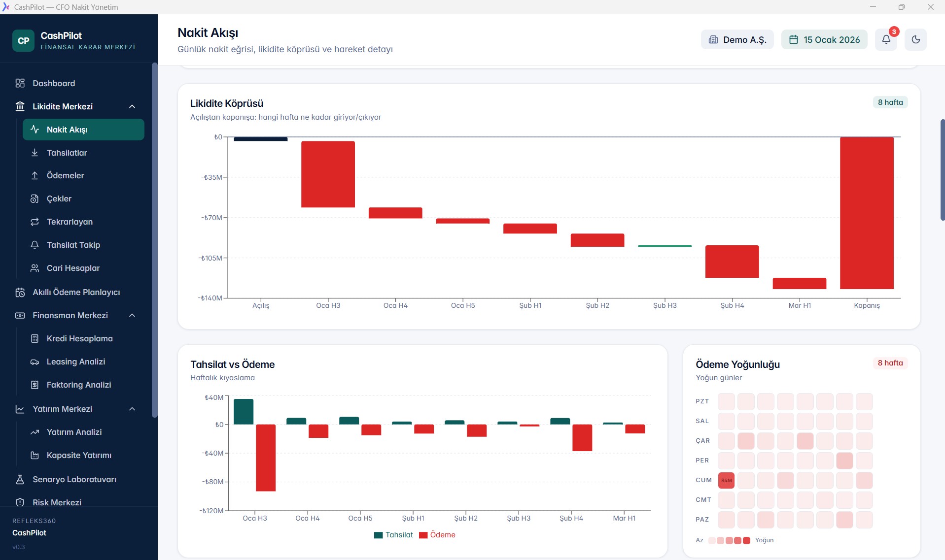The image size is (945, 560).
Task: Click the Çekler icon in sidebar
Action: point(35,198)
